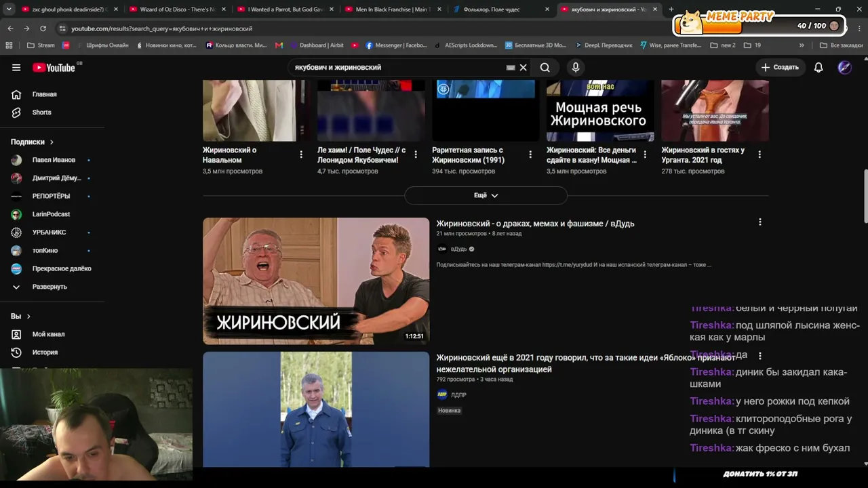Go back with the browser back arrow
Screen dimensions: 868x488
pos(10,28)
